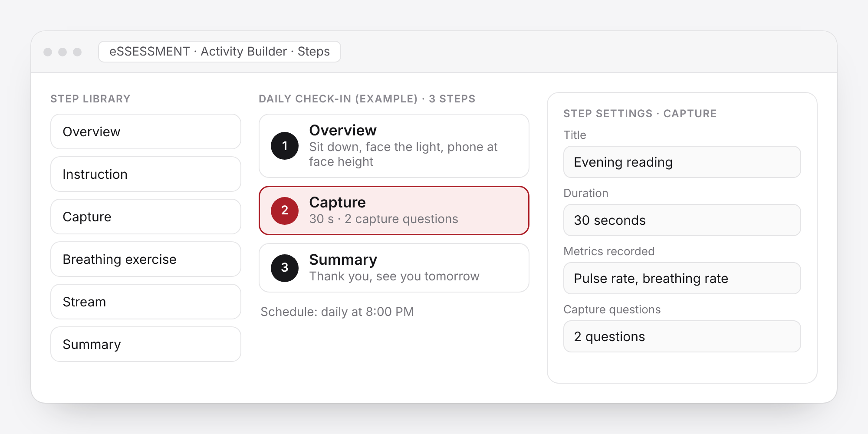Open step 1 Overview card

pyautogui.click(x=394, y=146)
